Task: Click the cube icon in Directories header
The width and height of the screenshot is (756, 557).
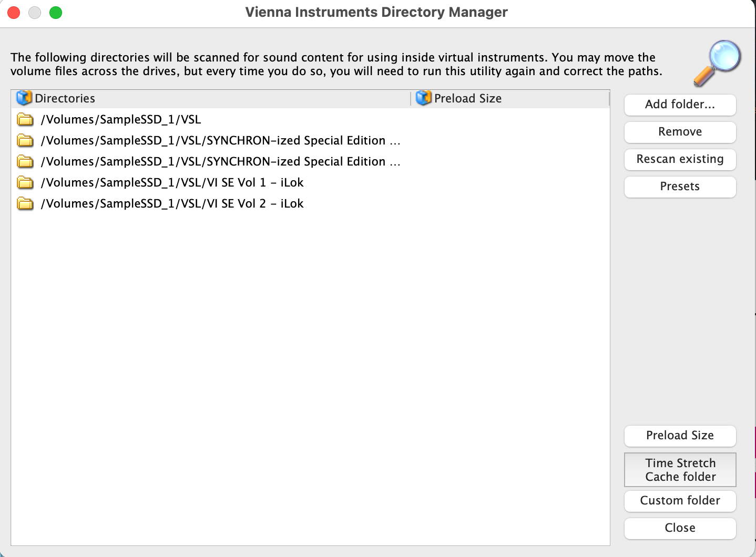Action: 24,98
